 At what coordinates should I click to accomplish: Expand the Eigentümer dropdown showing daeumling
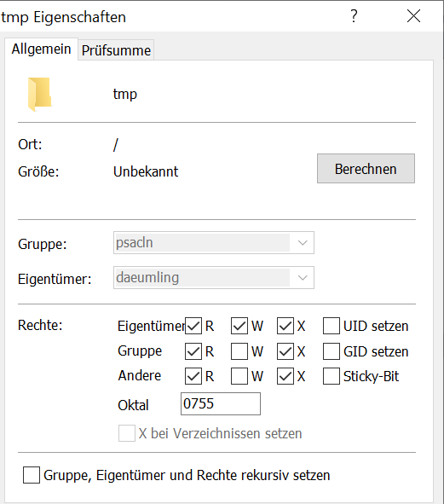[x=214, y=277]
